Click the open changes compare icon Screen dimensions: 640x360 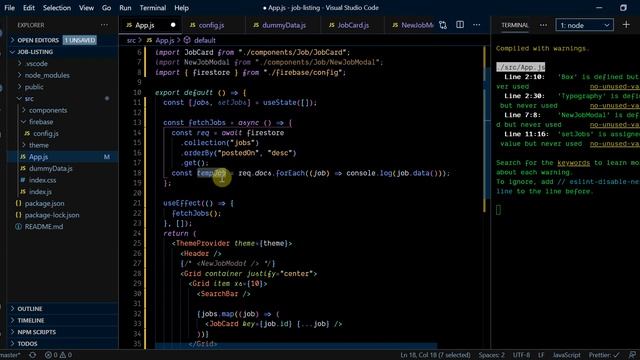(x=443, y=25)
